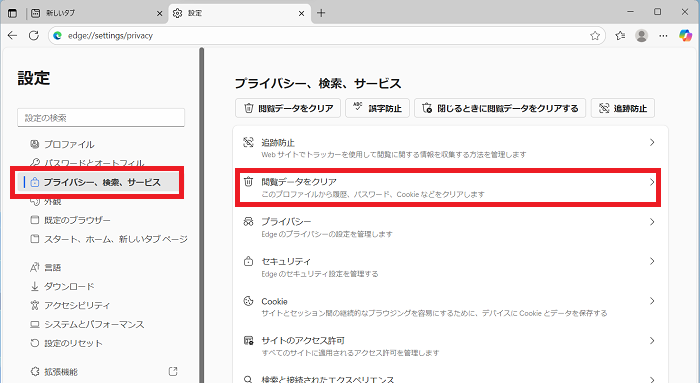700x383 pixels.
Task: Open the プライバシー settings row
Action: click(x=450, y=227)
